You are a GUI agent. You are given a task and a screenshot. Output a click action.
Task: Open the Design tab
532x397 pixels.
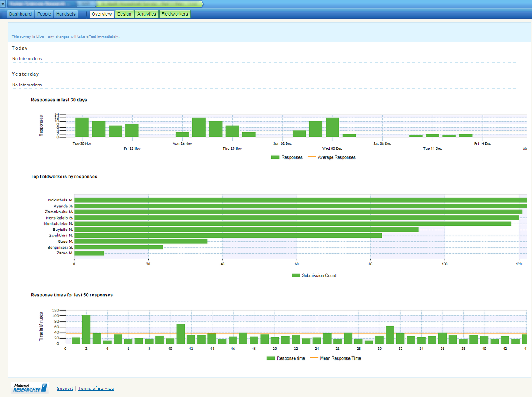coord(124,14)
